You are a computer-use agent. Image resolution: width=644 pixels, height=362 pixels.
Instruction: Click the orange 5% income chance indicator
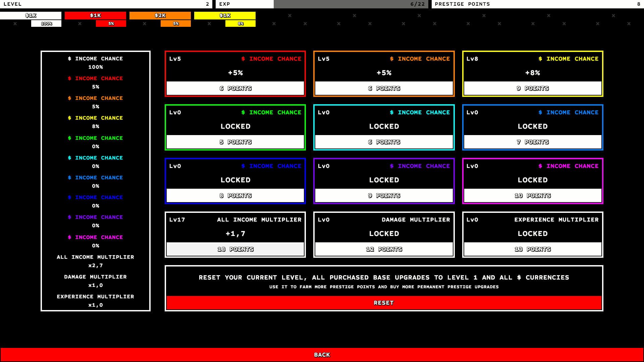pos(176,23)
